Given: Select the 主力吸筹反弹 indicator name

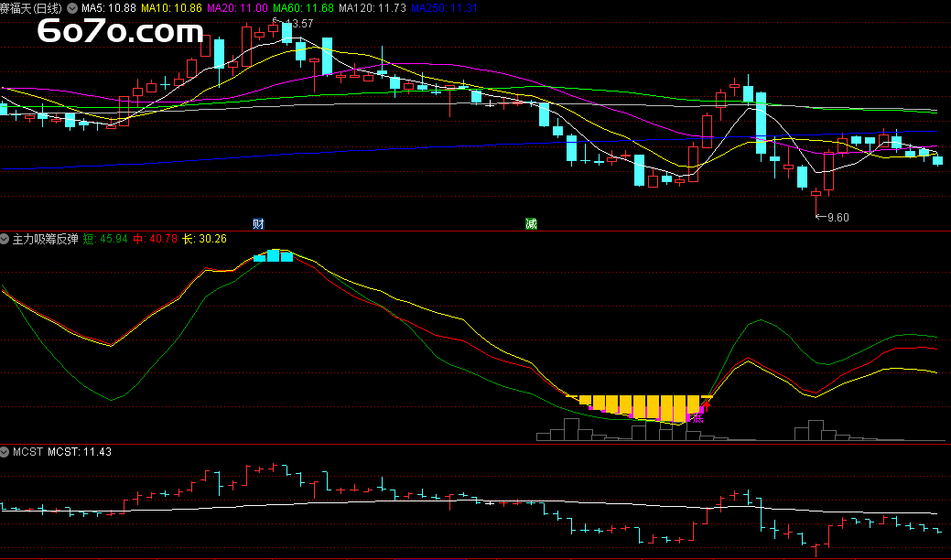Looking at the screenshot, I should click(46, 239).
